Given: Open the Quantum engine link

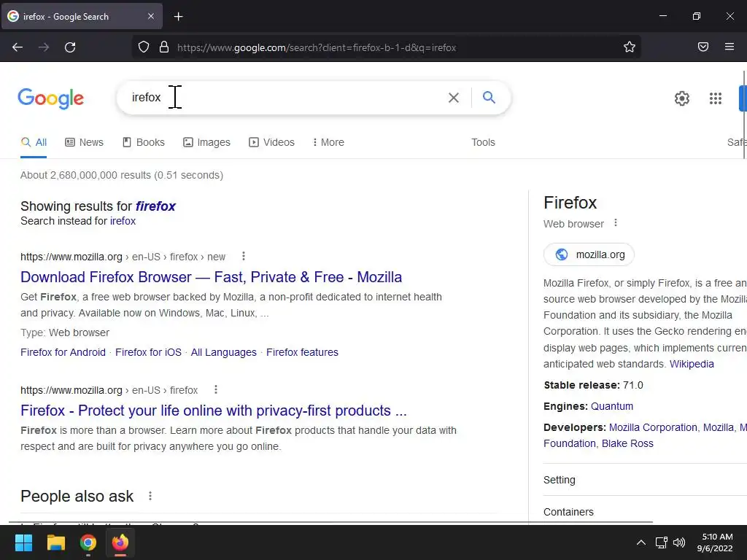Looking at the screenshot, I should (612, 407).
